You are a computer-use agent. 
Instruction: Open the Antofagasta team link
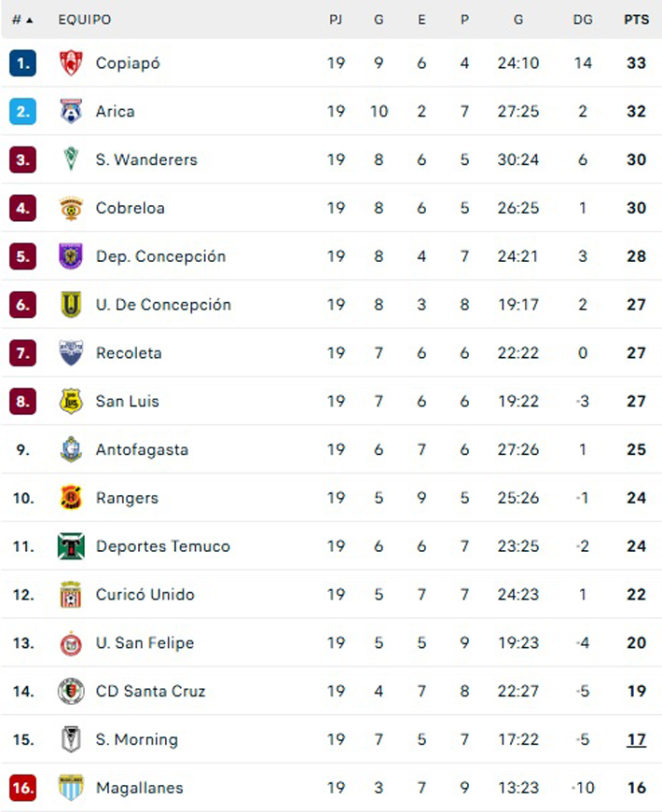pos(142,449)
